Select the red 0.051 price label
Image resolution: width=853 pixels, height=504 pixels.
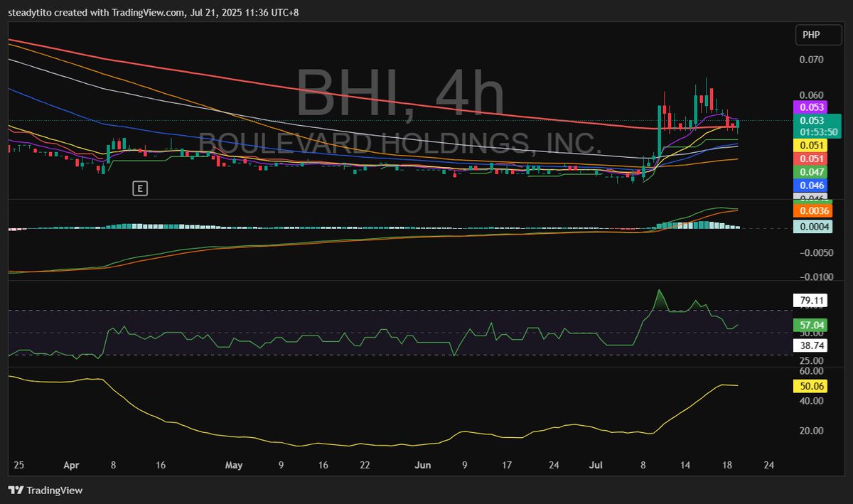point(809,159)
